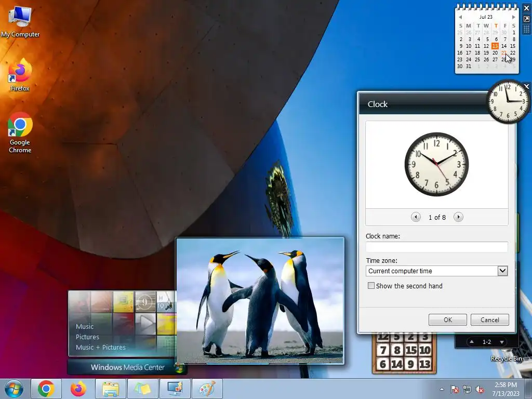Launch Chrome from the taskbar
532x399 pixels.
[x=46, y=389]
